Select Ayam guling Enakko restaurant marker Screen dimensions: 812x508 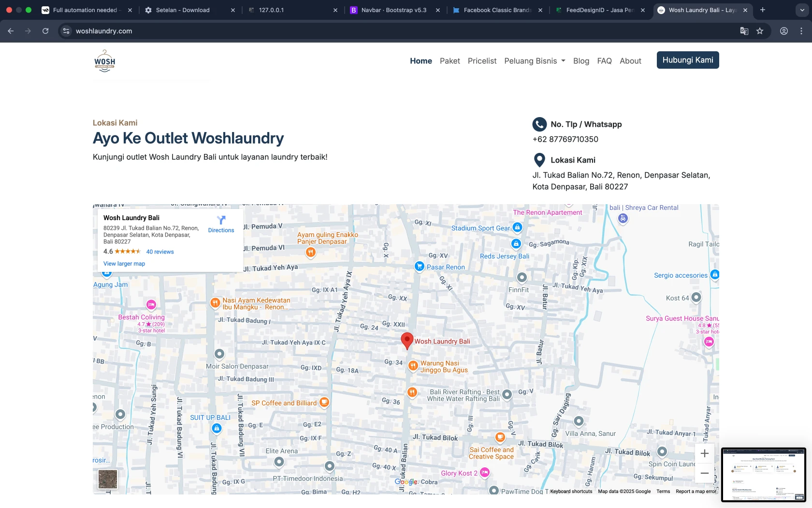pyautogui.click(x=311, y=252)
